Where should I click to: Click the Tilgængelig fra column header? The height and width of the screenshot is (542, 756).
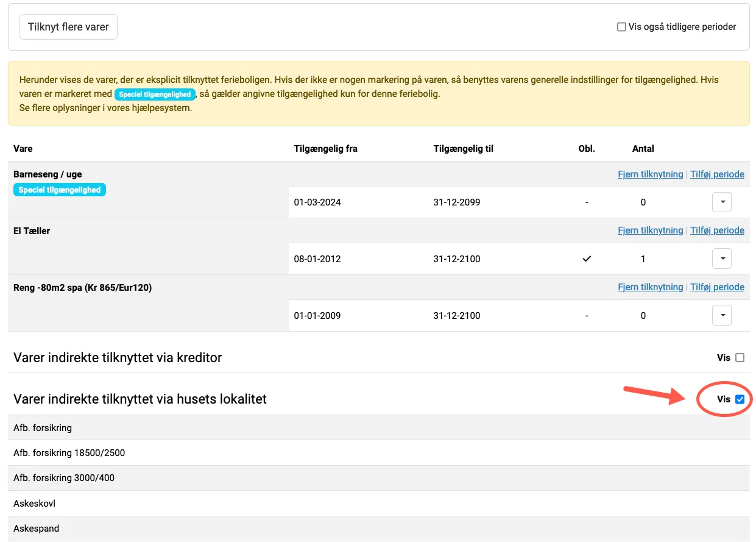[x=325, y=149]
